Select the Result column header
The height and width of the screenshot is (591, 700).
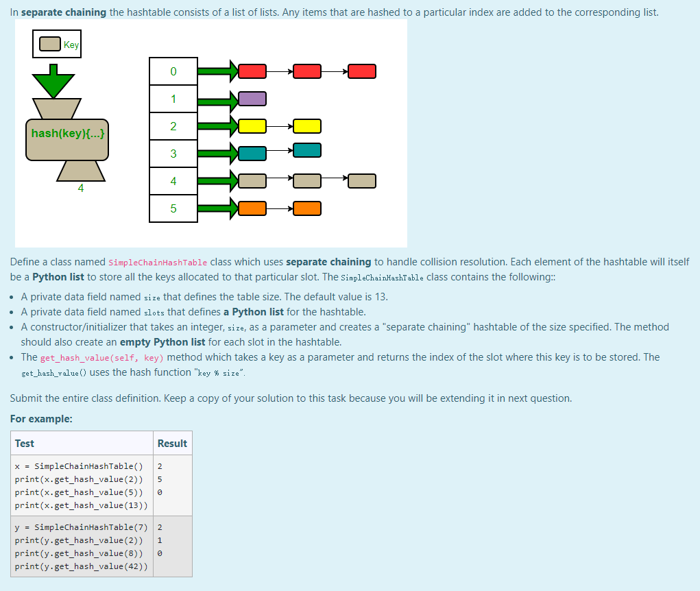[x=172, y=443]
